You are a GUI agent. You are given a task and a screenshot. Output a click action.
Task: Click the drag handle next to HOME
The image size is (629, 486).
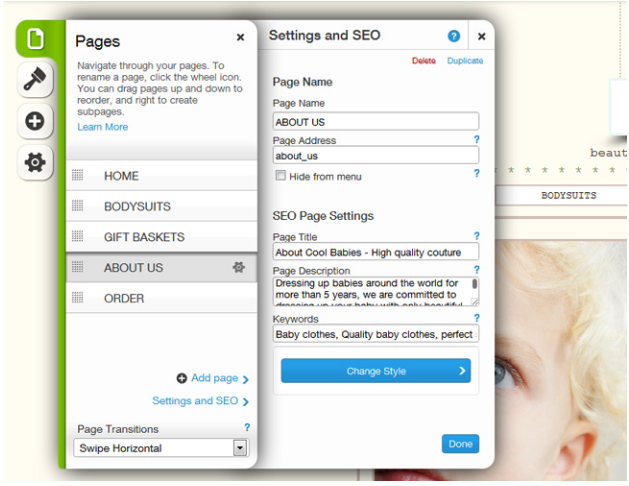(77, 175)
